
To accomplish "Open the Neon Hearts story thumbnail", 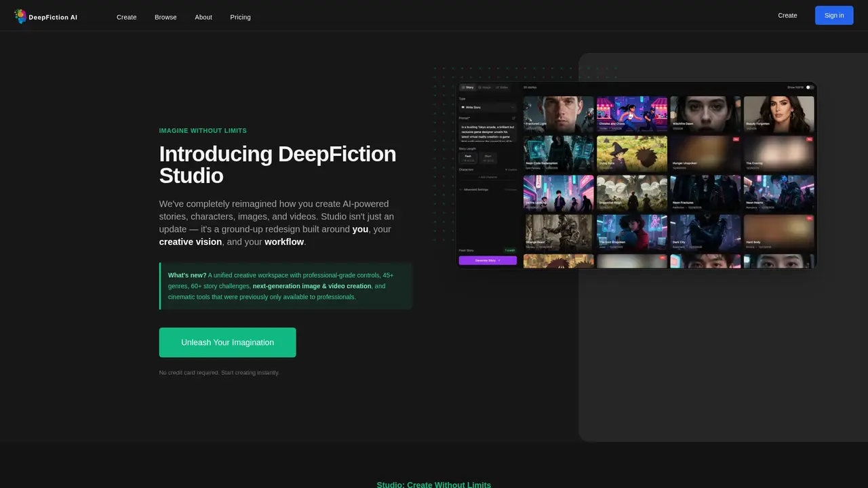I will coord(778,193).
